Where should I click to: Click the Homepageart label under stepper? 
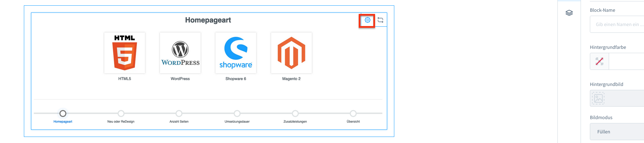click(x=63, y=122)
